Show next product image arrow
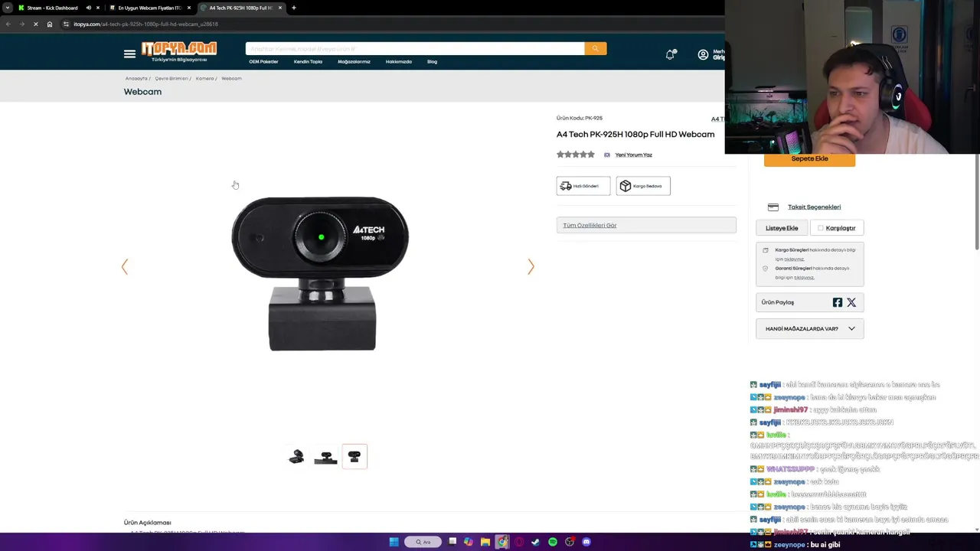The image size is (980, 551). point(531,266)
